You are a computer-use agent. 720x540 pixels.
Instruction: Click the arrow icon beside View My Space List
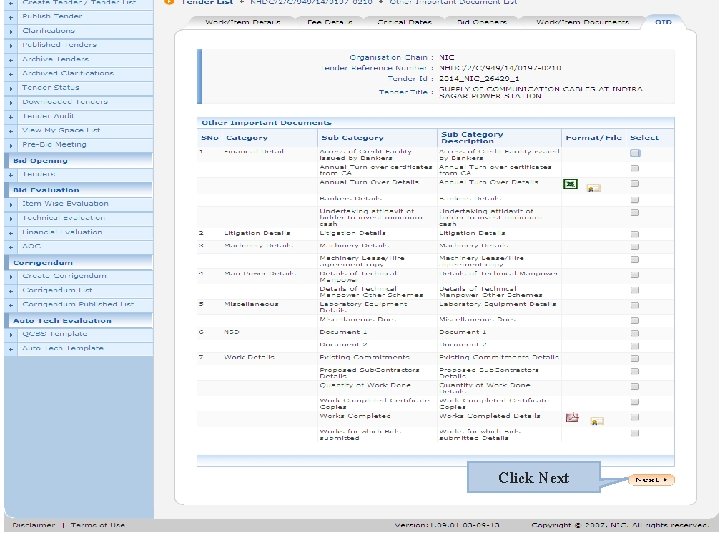click(x=11, y=131)
